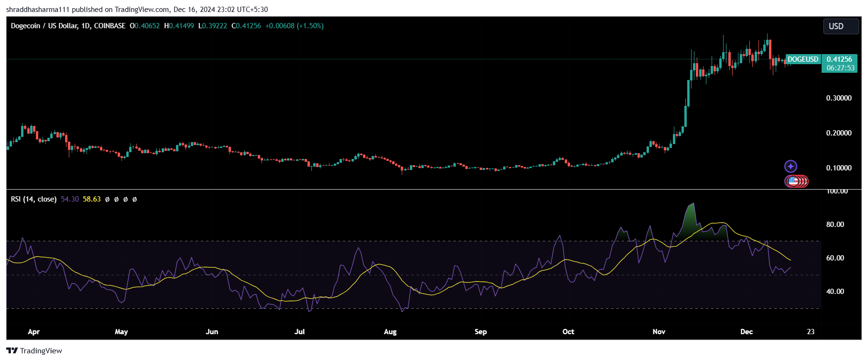Viewport: 868px width, 361px height.
Task: Open the USD currency selector
Action: coord(841,26)
